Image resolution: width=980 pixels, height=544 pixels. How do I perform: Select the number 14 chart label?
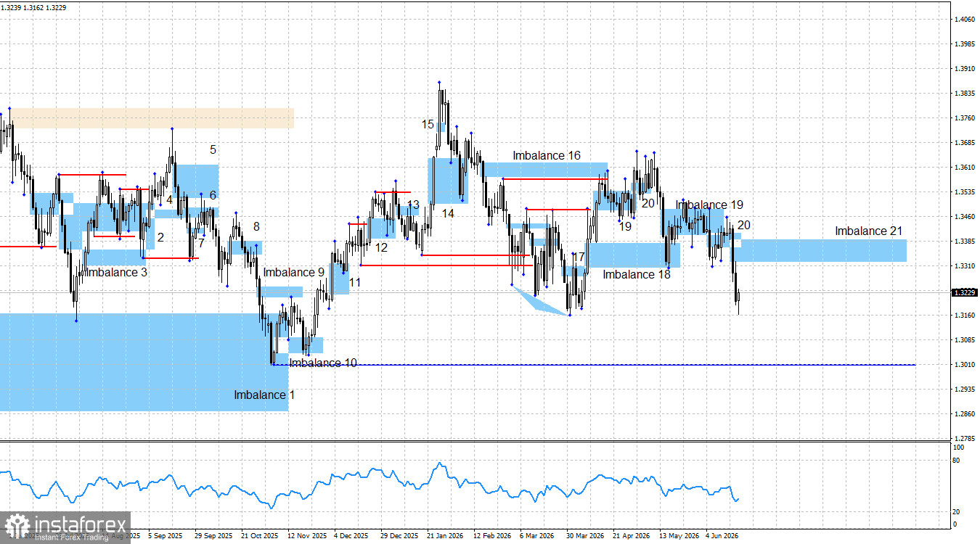coord(448,213)
